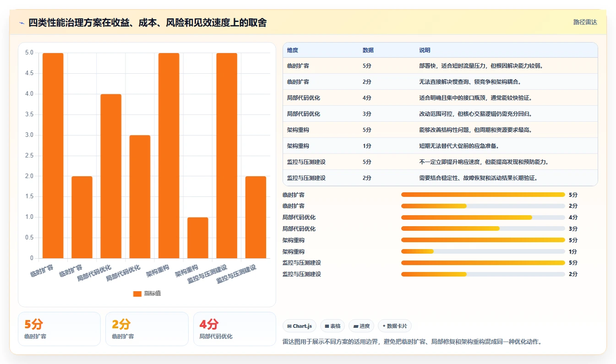Click table text '需要结合稳定性、故障恢复和活动结果长期验证。'

(x=478, y=178)
